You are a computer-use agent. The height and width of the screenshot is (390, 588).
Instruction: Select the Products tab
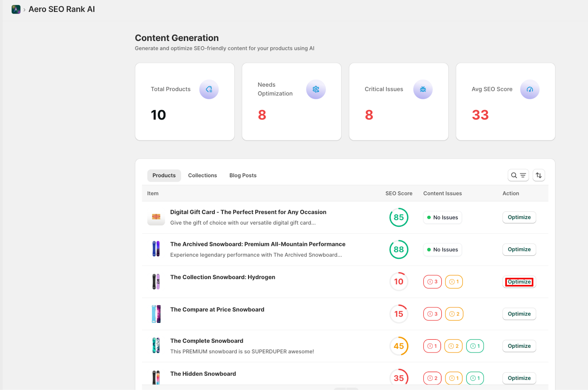coord(164,175)
